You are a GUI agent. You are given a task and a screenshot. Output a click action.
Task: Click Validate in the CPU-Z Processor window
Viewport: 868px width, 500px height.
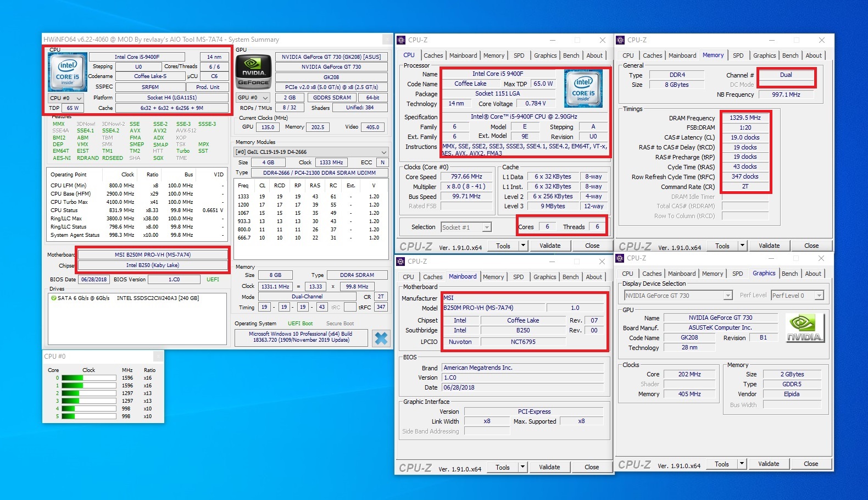tap(550, 246)
